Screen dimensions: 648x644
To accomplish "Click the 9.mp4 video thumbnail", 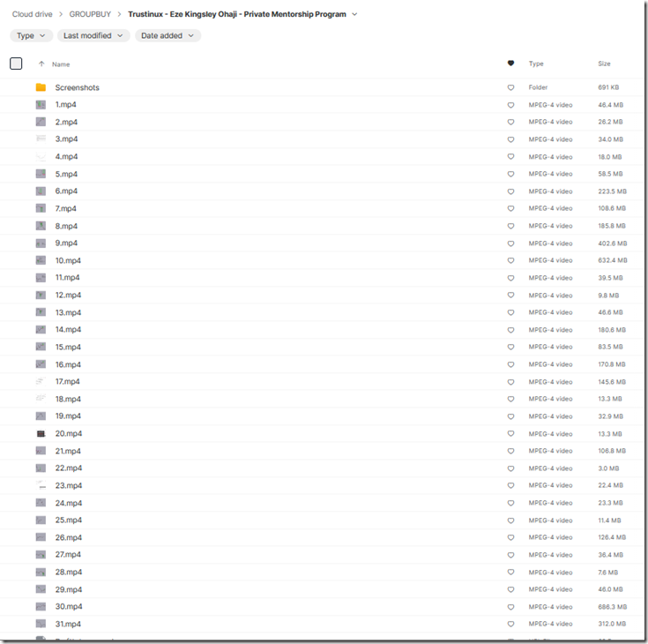I will tap(41, 243).
